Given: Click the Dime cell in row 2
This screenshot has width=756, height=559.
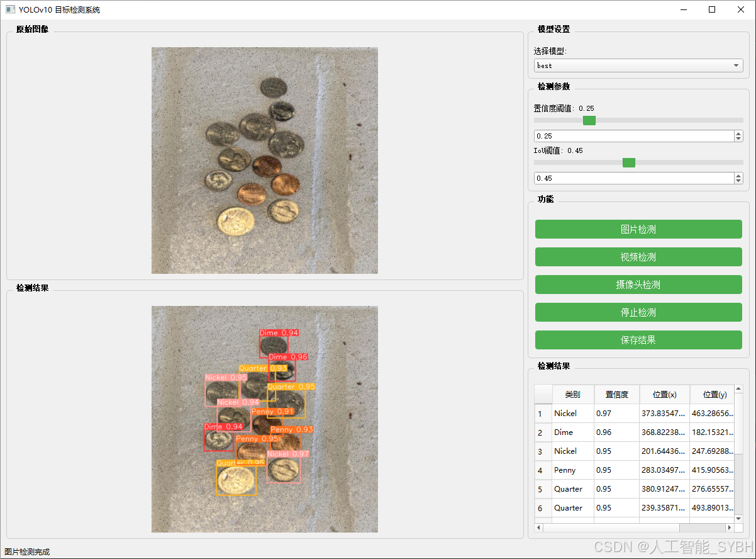Looking at the screenshot, I should click(x=573, y=432).
